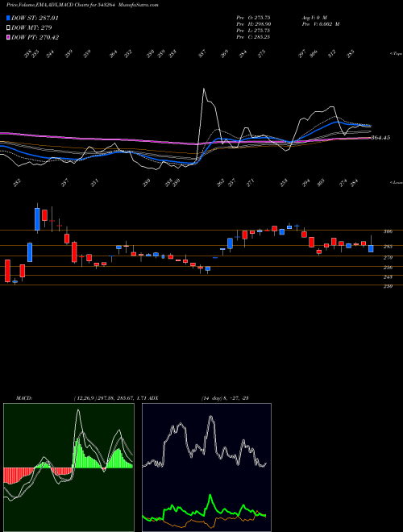This screenshot has height=532, width=403.
Task: Click the blue DOW ST legend swatch
Action: [8, 18]
